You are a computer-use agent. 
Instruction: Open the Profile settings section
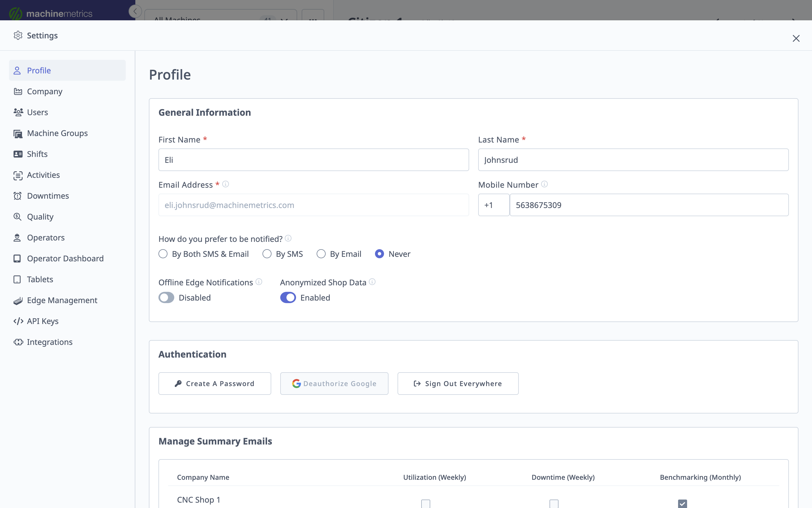(x=67, y=71)
